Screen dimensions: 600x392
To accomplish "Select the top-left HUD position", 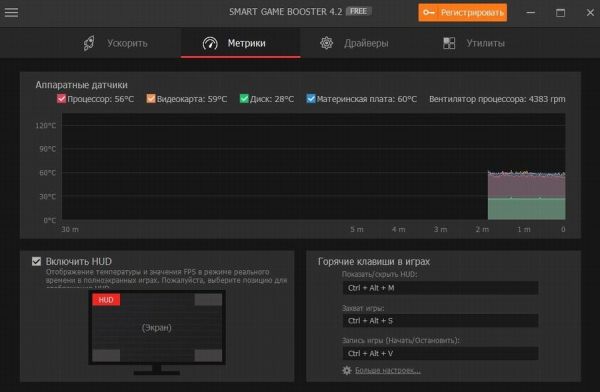I will (x=106, y=300).
